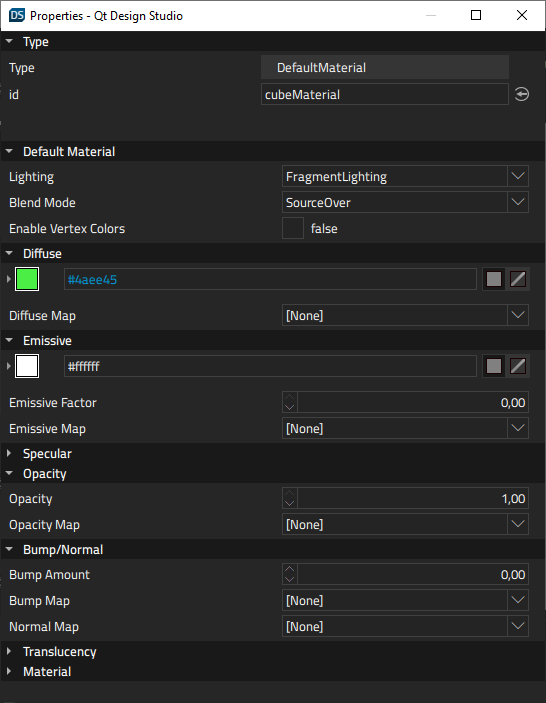This screenshot has height=703, width=546.
Task: Click the Emissive hex color field #ffffff
Action: click(270, 366)
